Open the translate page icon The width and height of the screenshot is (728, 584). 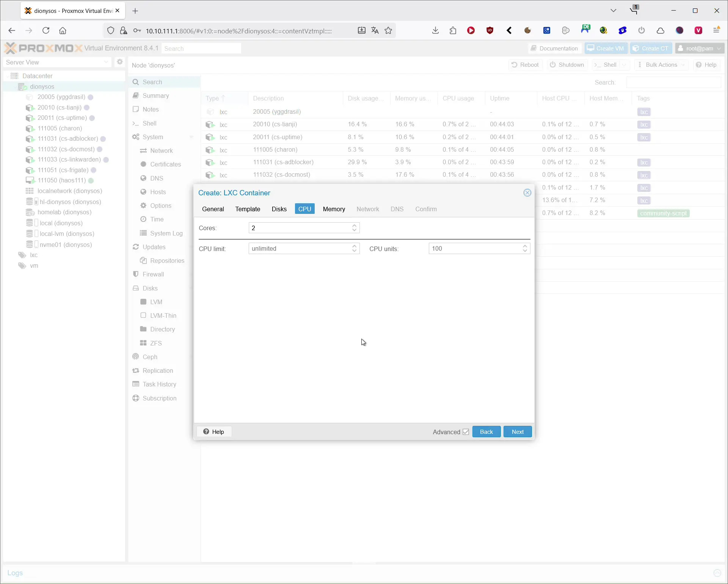[375, 31]
